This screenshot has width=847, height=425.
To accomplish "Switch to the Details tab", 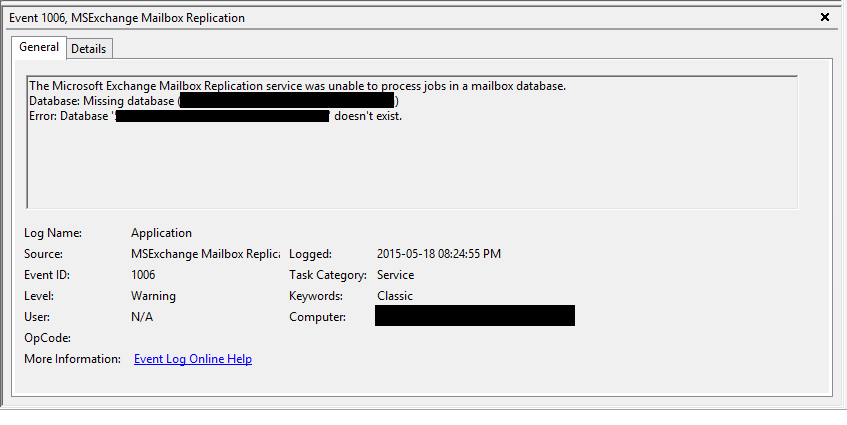I will tap(89, 49).
